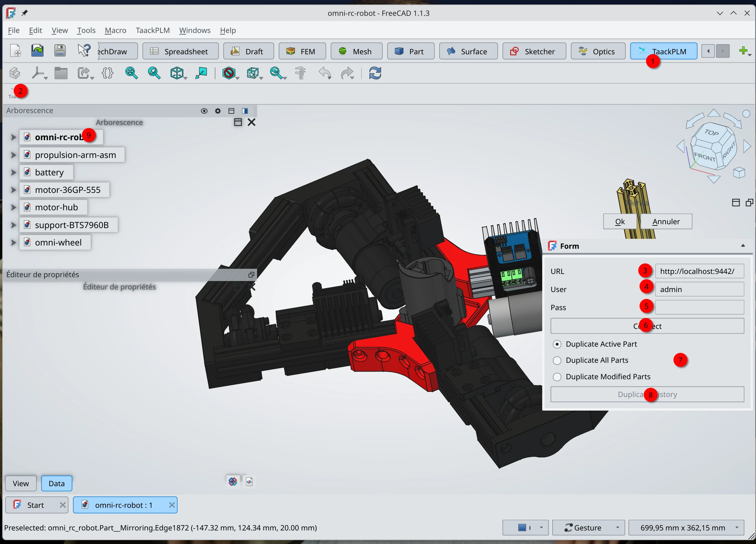Close the omni-rc-robot : 1 document tab
756x544 pixels.
172,505
